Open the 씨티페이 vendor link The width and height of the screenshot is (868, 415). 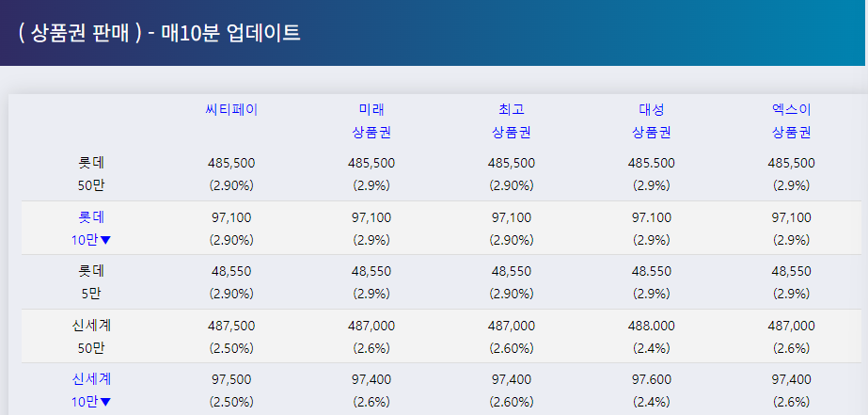point(231,110)
